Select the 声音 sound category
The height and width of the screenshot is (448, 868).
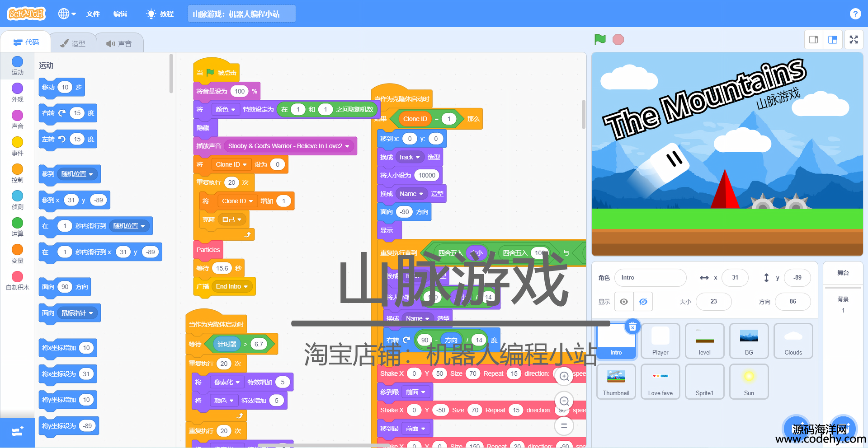tap(17, 120)
